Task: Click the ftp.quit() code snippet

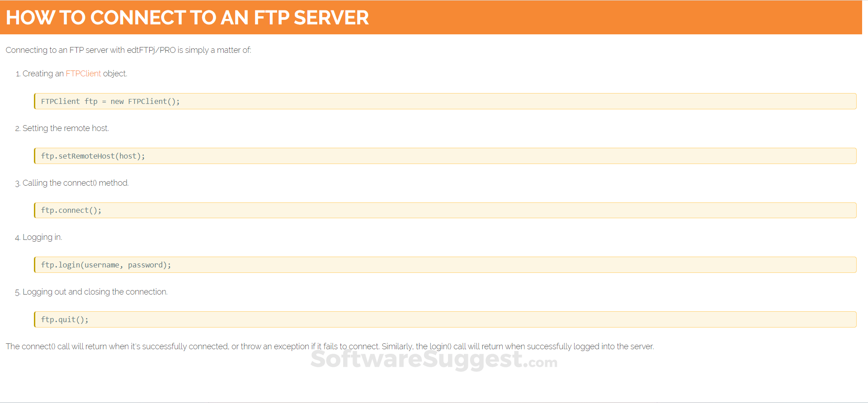Action: click(65, 320)
